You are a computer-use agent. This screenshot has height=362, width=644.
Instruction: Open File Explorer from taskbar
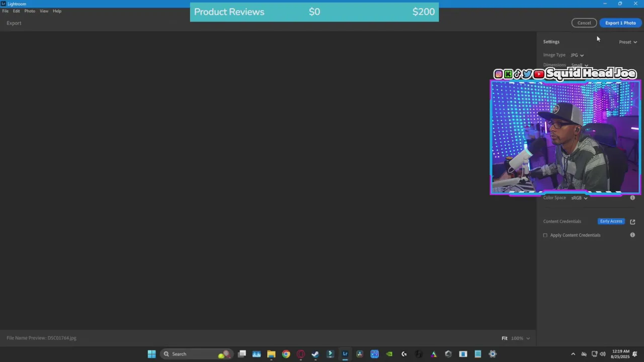click(271, 354)
